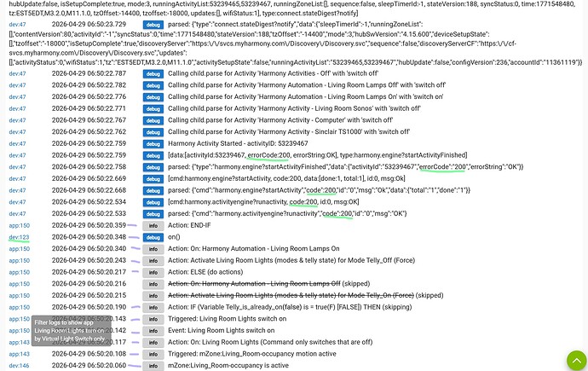The height and width of the screenshot is (371, 588).
Task: Open dev:47 link for 'Living Room Sonos' row
Action: tap(17, 108)
